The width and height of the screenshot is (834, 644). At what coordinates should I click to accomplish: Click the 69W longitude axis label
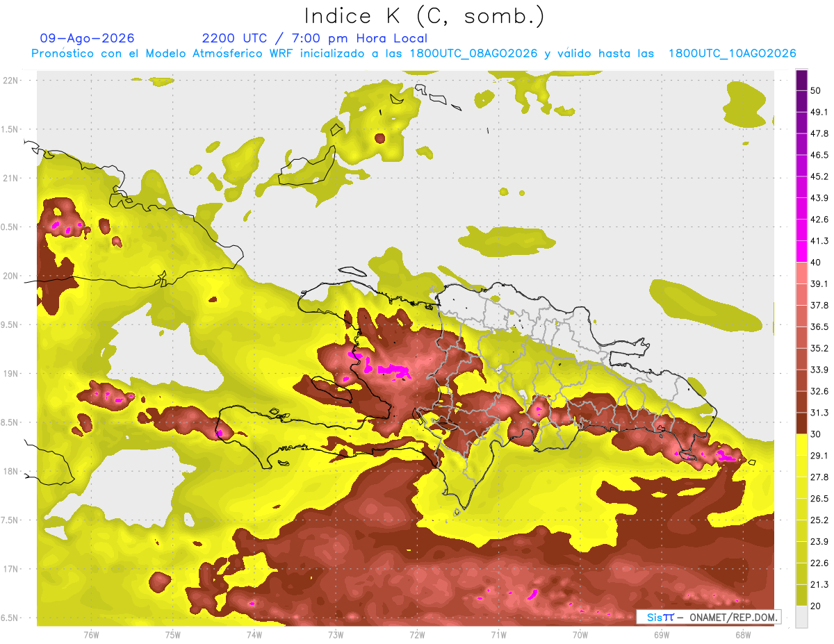point(662,635)
